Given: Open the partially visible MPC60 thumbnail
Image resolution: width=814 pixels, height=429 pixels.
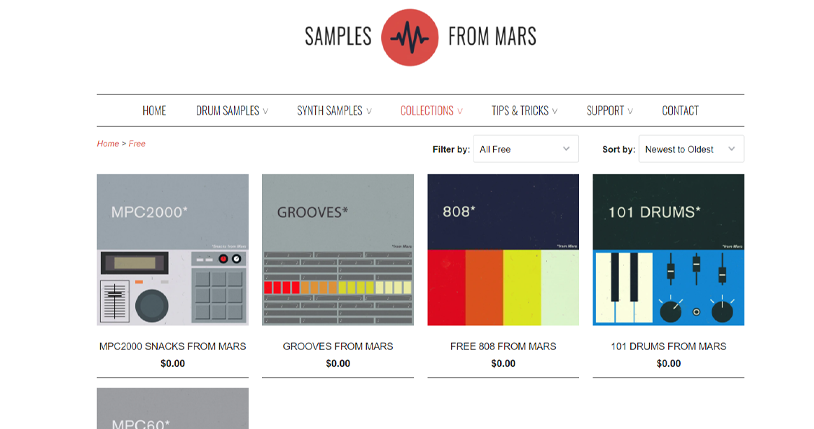Looking at the screenshot, I should [173, 410].
